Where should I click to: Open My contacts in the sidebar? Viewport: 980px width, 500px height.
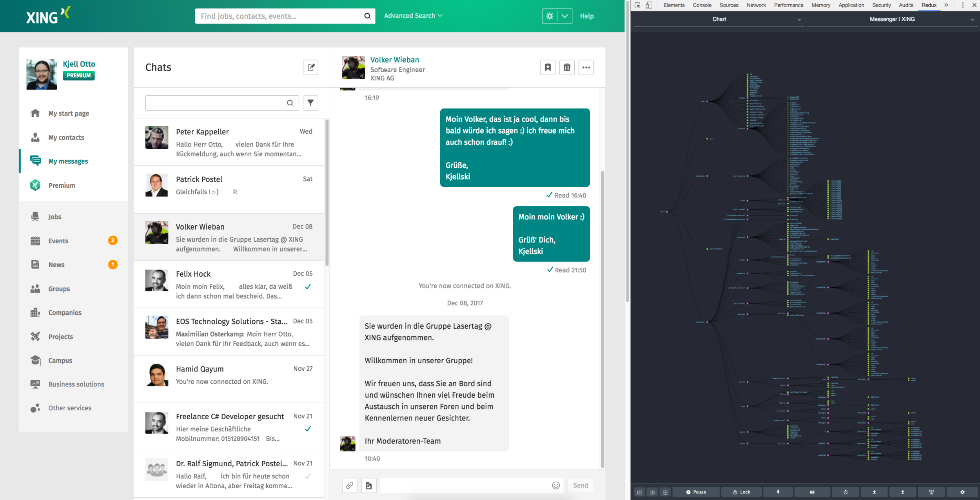point(66,138)
